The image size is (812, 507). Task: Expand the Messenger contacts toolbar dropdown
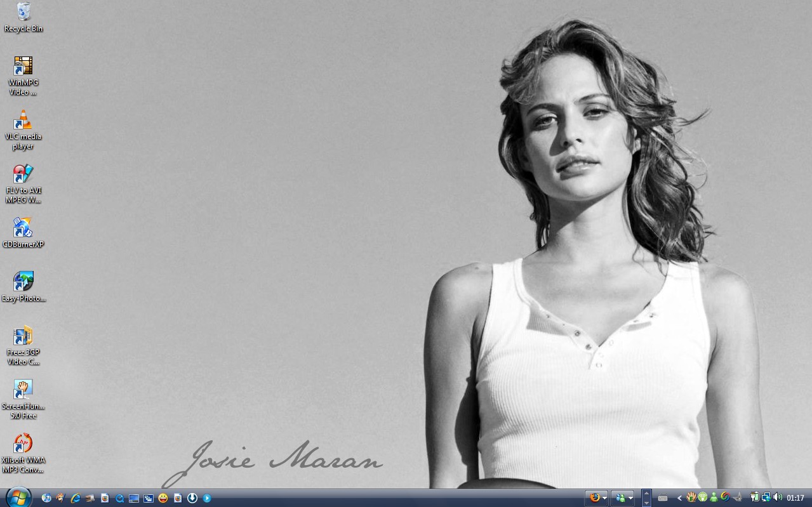[x=630, y=498]
